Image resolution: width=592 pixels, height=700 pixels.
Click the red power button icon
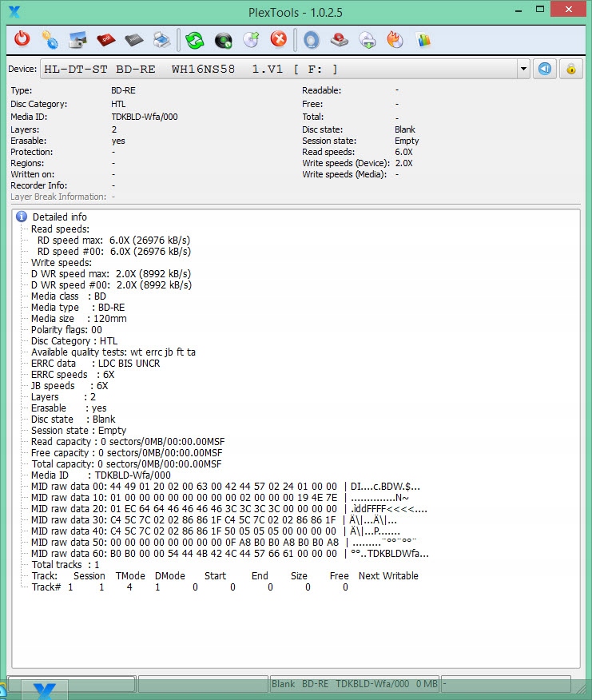point(22,39)
